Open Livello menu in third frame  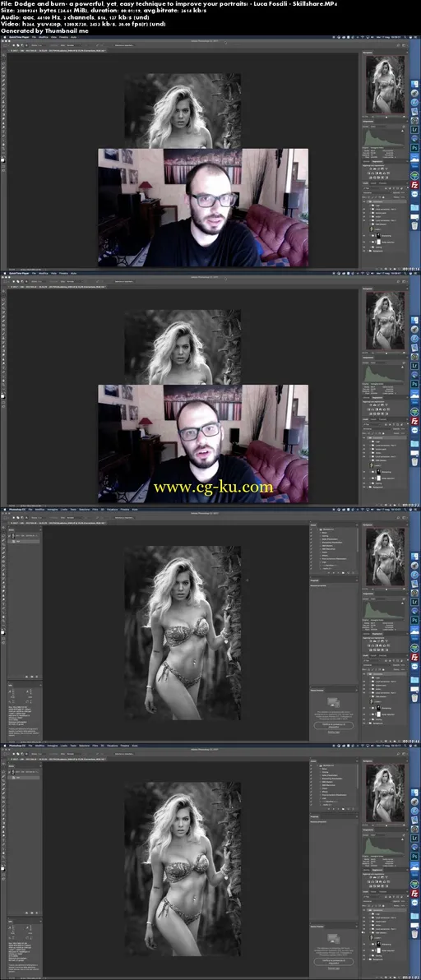63,510
